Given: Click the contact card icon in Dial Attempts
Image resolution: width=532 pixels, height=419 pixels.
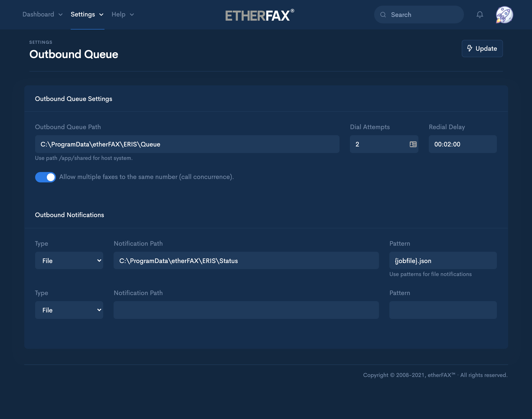Looking at the screenshot, I should click(x=413, y=144).
